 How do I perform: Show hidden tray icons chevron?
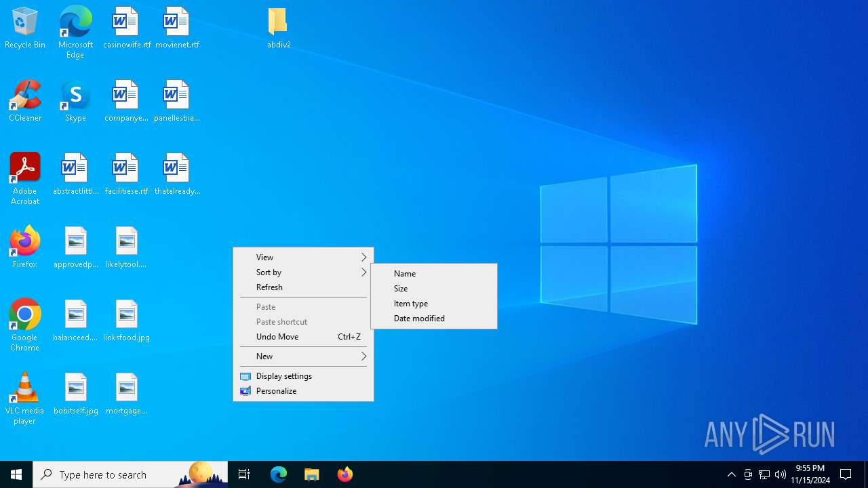click(732, 474)
